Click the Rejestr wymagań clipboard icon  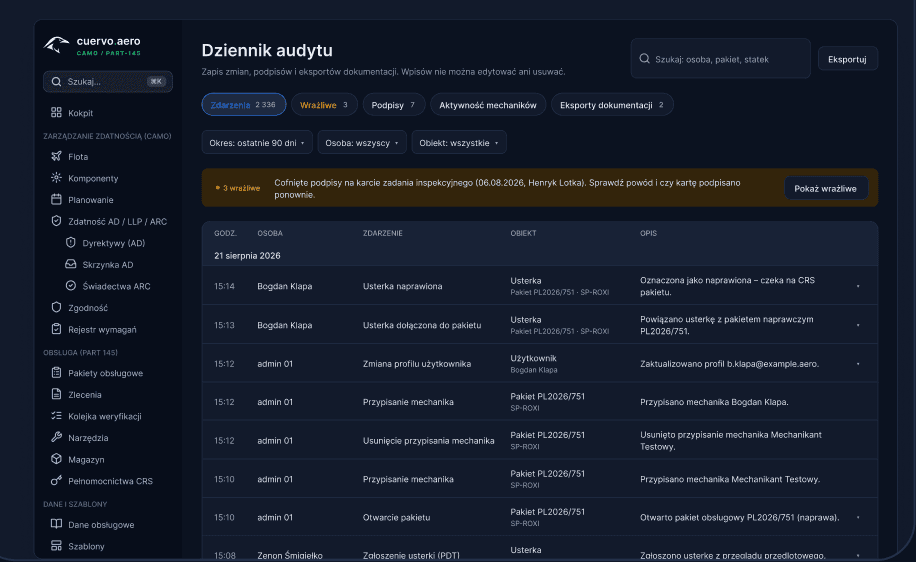tap(56, 329)
